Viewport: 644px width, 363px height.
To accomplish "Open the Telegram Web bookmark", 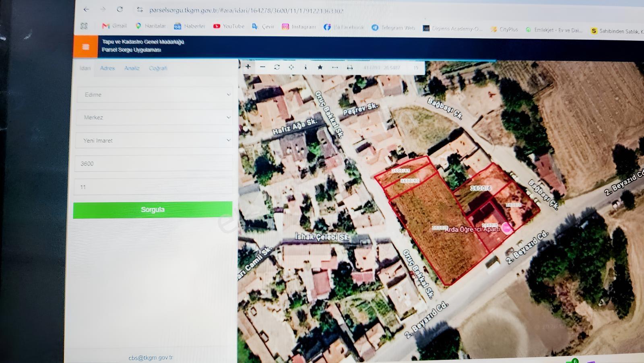I will pyautogui.click(x=393, y=28).
